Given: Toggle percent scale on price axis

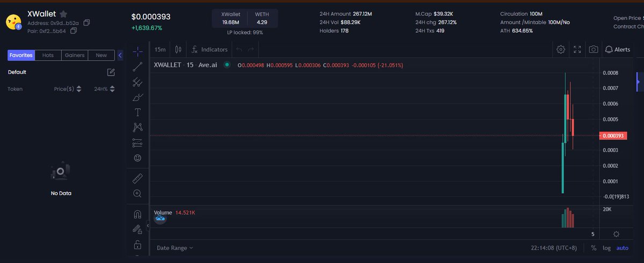Looking at the screenshot, I should tap(594, 248).
